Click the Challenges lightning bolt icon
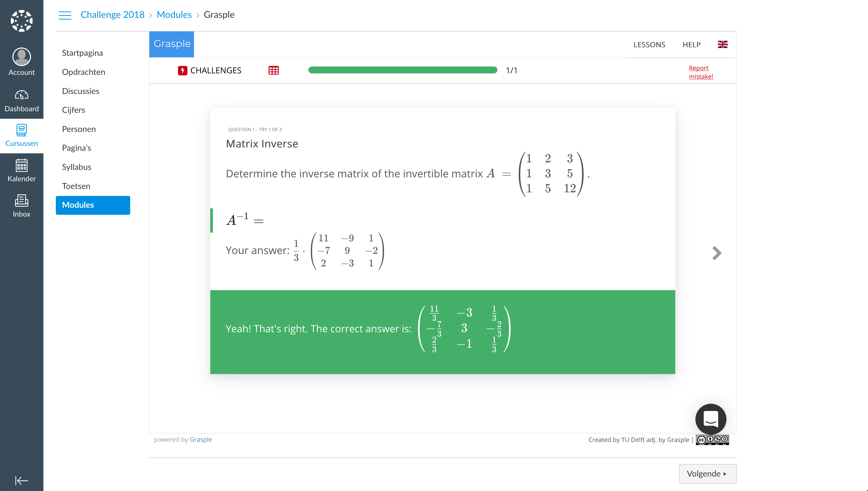The height and width of the screenshot is (491, 868). (182, 70)
